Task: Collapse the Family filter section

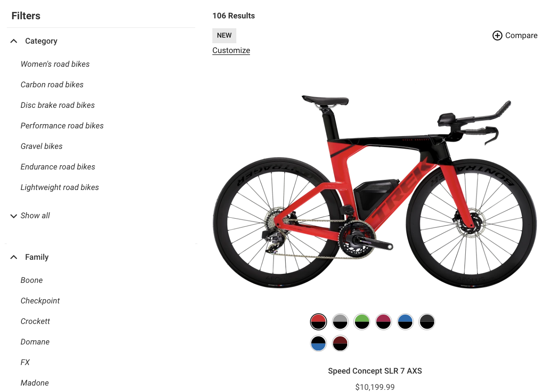Action: (14, 257)
